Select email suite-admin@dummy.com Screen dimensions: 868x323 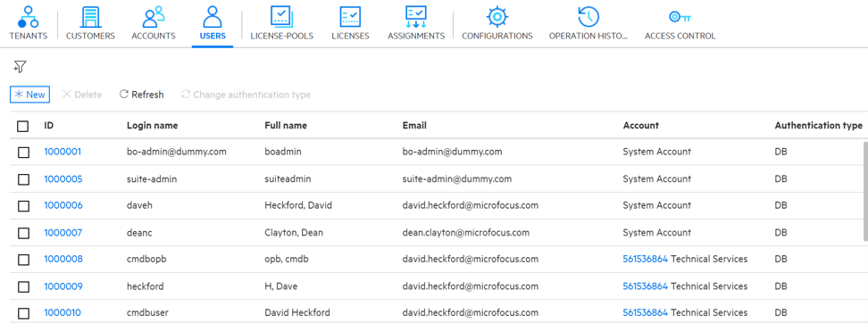tap(457, 178)
